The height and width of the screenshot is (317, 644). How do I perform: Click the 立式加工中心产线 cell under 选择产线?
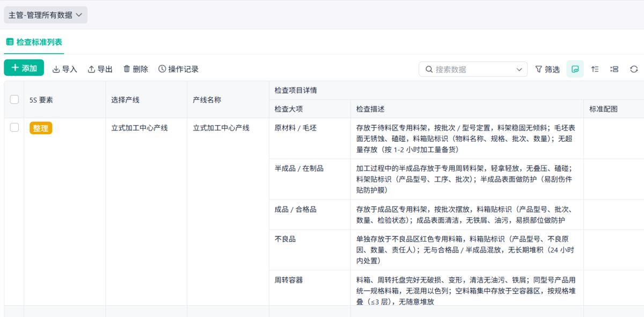pyautogui.click(x=140, y=128)
